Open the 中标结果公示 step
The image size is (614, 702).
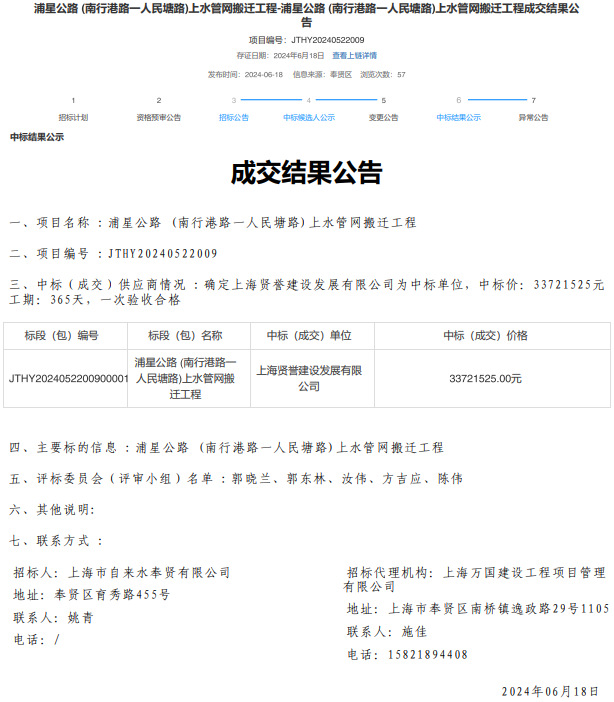[x=458, y=117]
